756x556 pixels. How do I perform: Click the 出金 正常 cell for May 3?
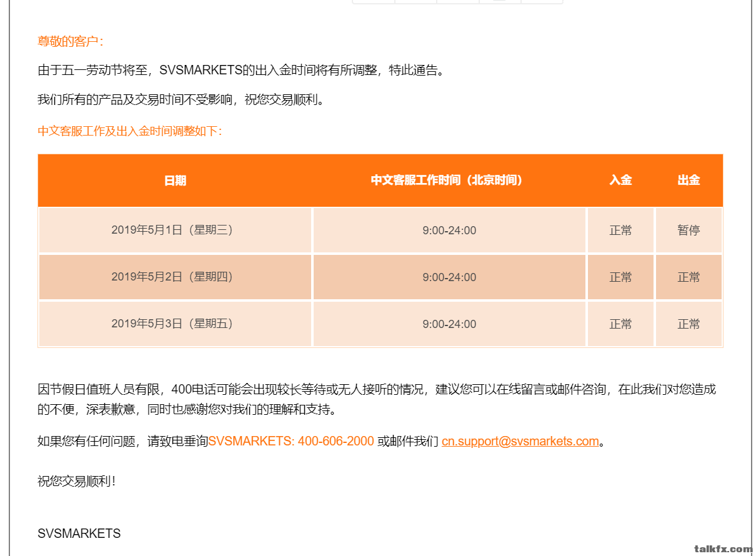(x=689, y=324)
